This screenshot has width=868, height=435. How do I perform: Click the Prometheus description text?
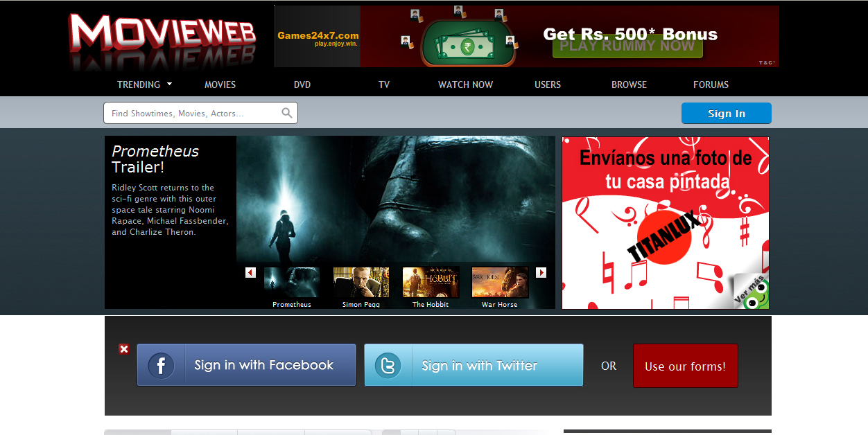point(170,210)
